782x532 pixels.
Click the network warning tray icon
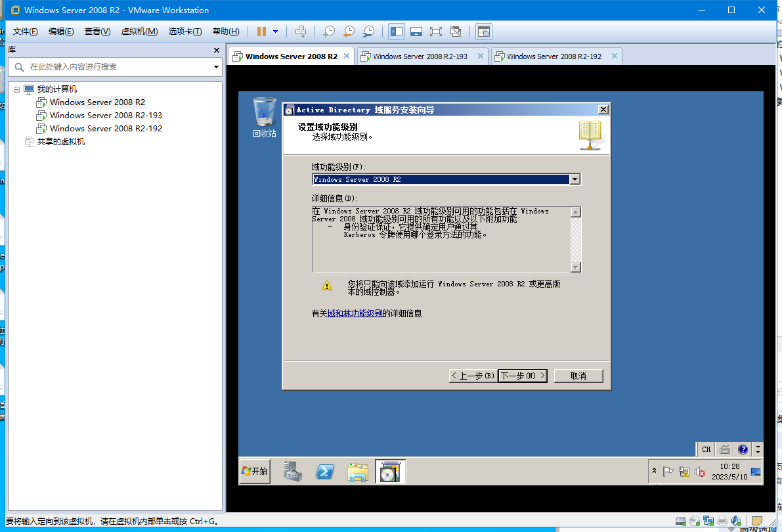[x=684, y=471]
